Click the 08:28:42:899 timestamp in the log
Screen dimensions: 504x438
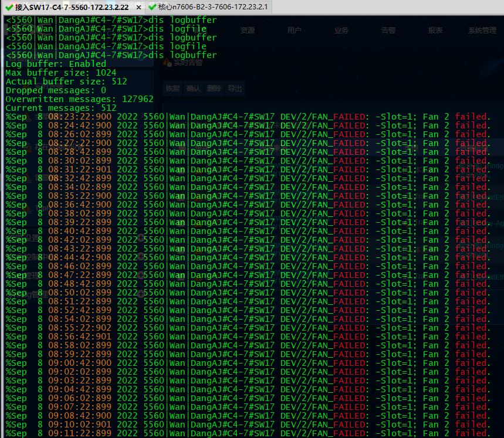(80, 152)
